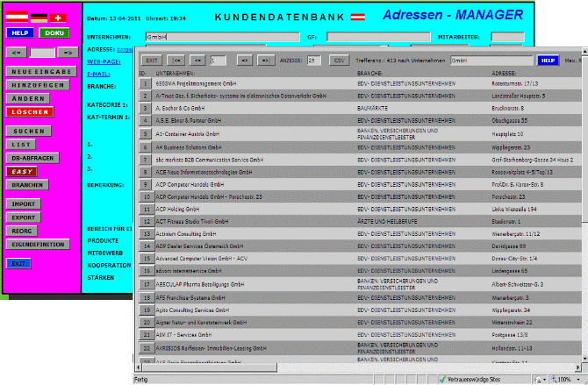
Task: Select the Austrian flag in sidebar
Action: point(17,17)
